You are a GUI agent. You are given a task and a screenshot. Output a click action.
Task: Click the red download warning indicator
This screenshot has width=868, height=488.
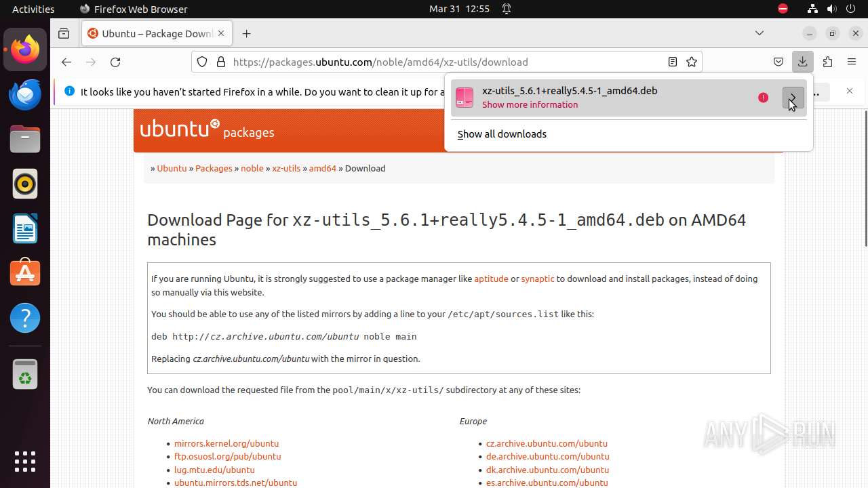click(x=763, y=98)
